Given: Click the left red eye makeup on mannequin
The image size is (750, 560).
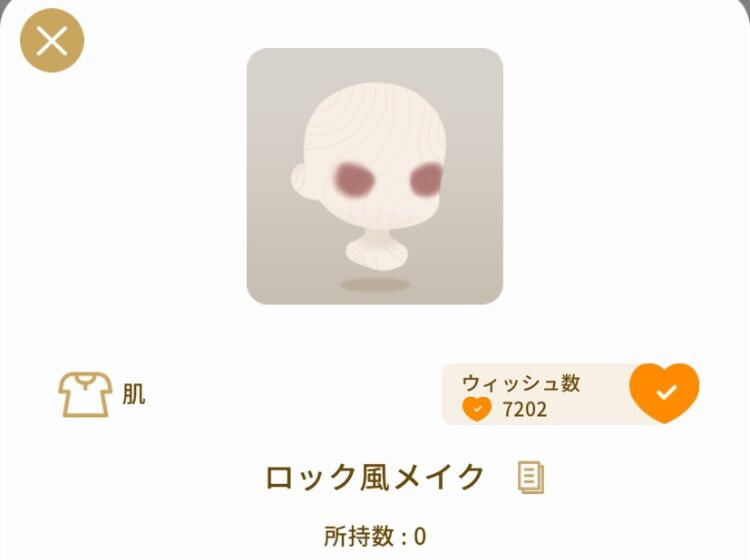Looking at the screenshot, I should tap(353, 179).
